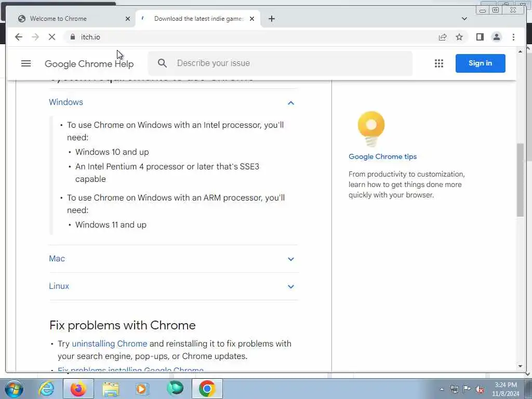Expand the Mac requirements section

click(x=291, y=259)
